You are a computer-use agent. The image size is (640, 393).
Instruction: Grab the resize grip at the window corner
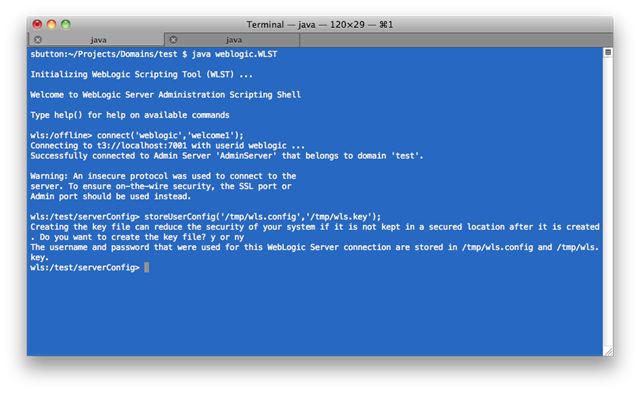[x=608, y=351]
